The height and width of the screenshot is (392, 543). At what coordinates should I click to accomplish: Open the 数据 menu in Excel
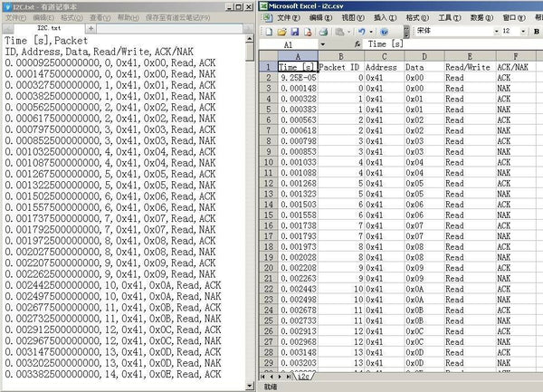point(481,18)
